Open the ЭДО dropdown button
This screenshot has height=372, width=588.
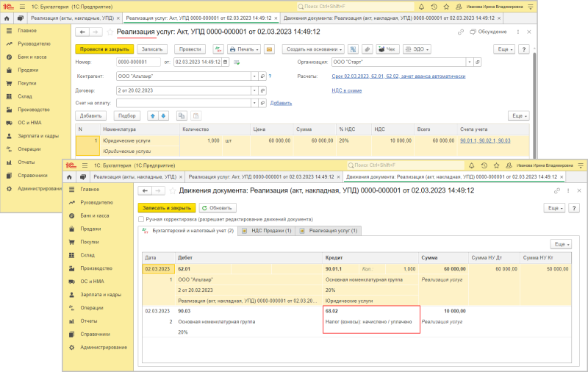point(417,49)
